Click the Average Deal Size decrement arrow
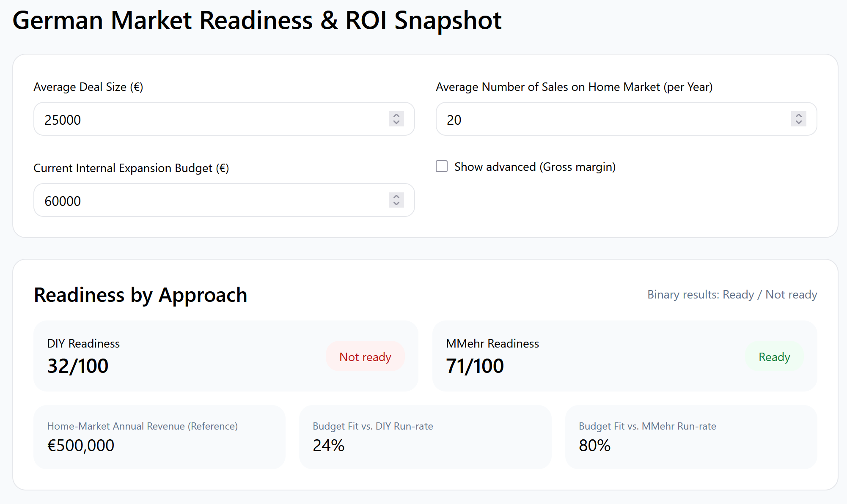Screen dimensions: 847x504 [x=396, y=123]
